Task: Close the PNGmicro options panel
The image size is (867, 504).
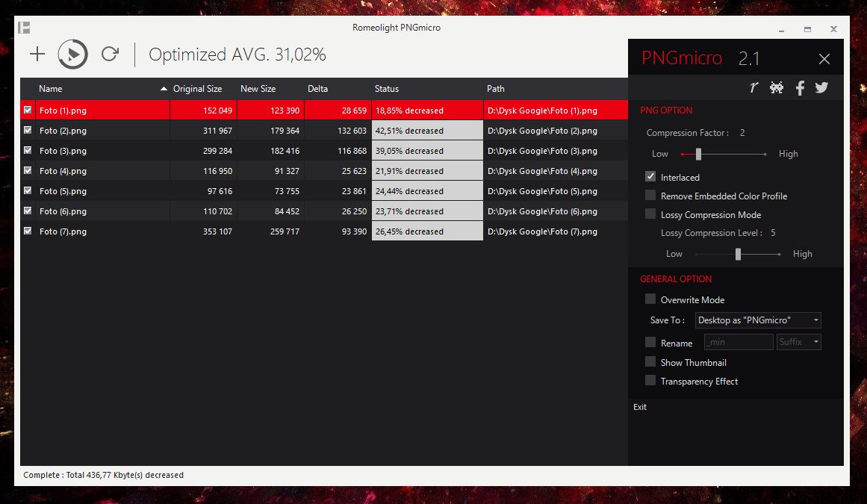Action: 824,59
